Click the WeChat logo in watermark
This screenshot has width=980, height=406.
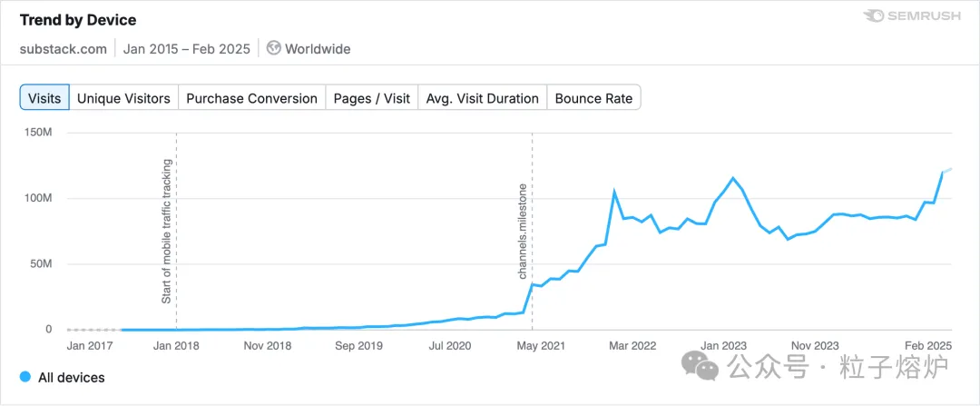(x=699, y=364)
